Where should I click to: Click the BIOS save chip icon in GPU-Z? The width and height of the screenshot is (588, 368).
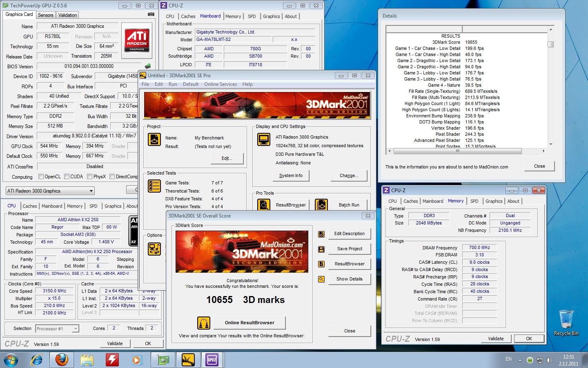point(148,66)
